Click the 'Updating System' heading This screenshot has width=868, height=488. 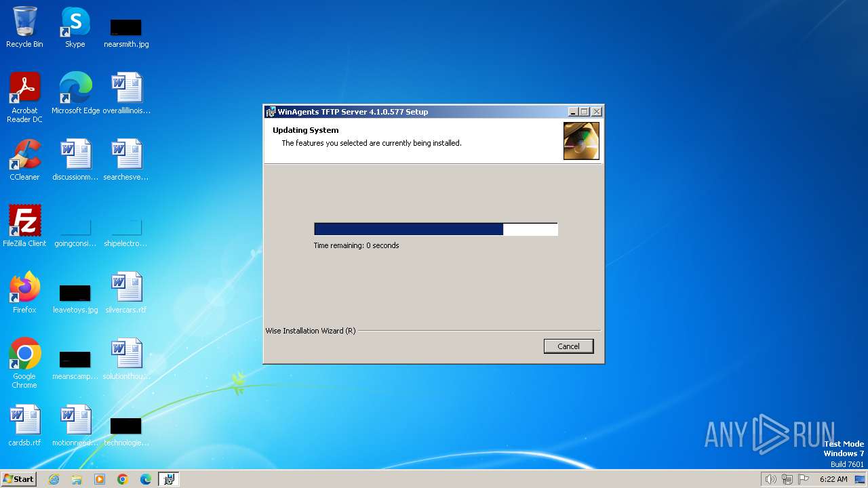coord(306,130)
